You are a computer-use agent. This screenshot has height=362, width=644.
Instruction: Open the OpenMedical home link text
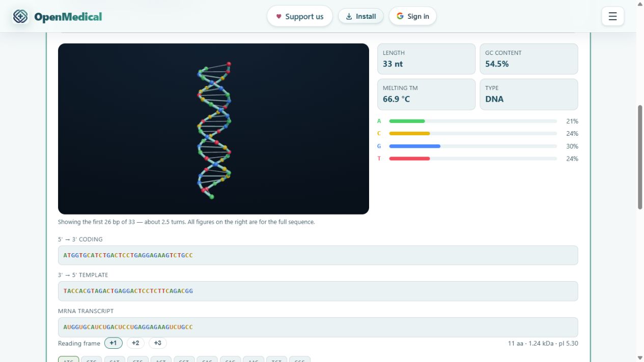(x=68, y=17)
